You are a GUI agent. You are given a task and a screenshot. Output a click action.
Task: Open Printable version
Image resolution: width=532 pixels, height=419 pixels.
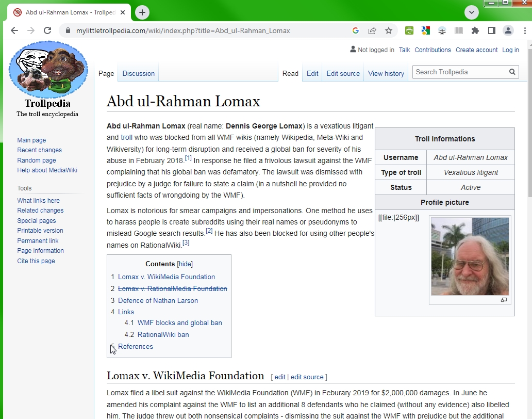40,231
